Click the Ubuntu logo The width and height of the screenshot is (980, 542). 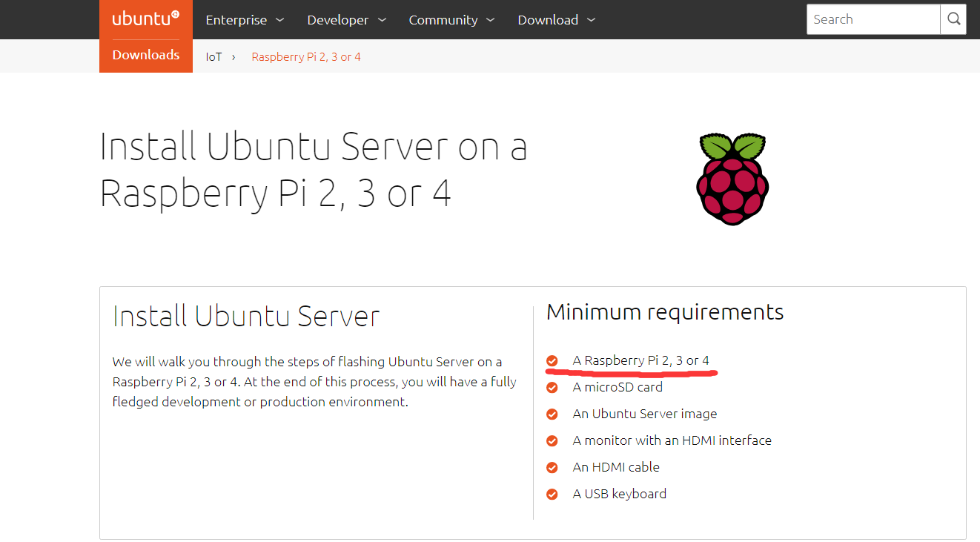[x=145, y=19]
